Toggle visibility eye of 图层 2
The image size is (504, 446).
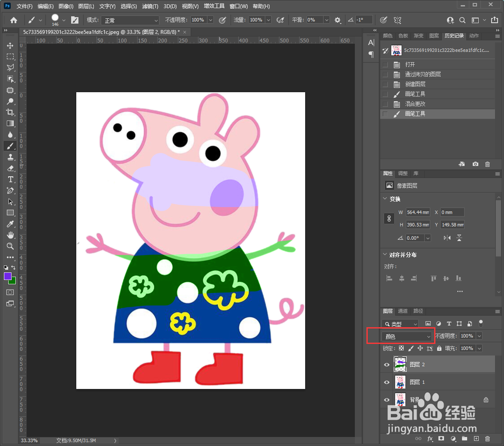pos(387,365)
